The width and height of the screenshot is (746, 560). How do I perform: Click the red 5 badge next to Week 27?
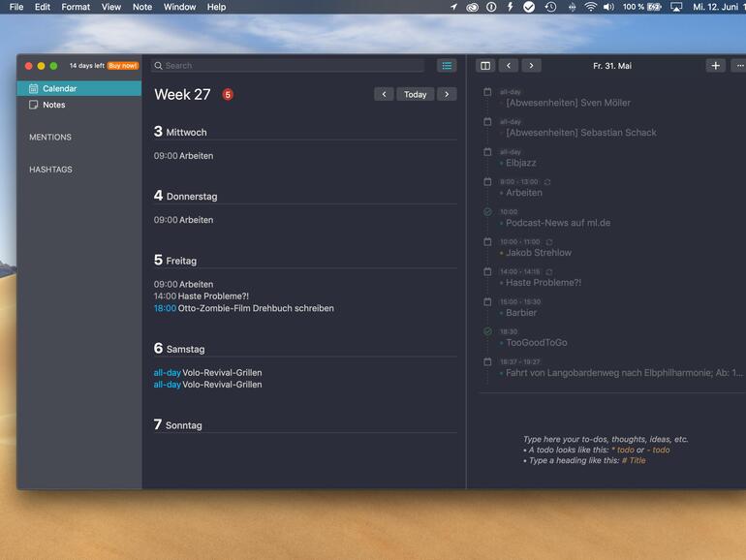228,95
